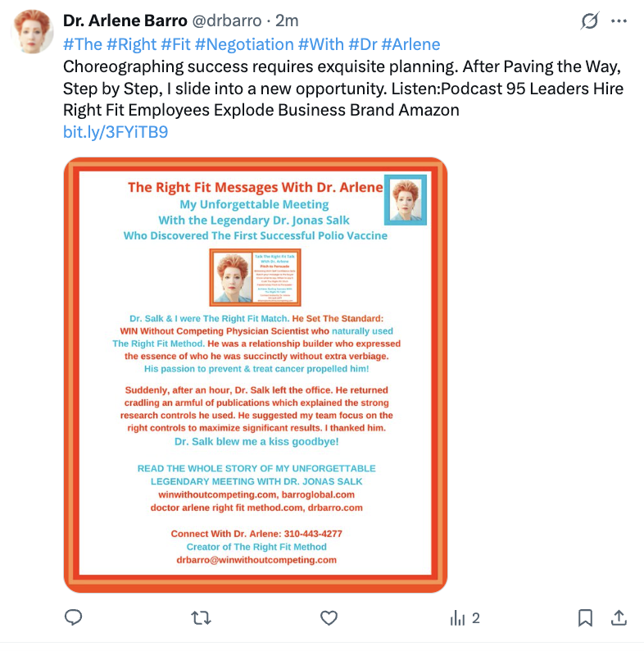Open the #Negotiation hashtag
The image size is (644, 651).
pos(244,44)
